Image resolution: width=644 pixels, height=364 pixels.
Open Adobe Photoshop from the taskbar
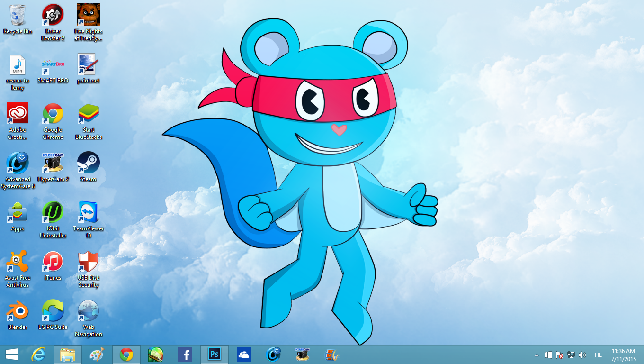(x=214, y=354)
